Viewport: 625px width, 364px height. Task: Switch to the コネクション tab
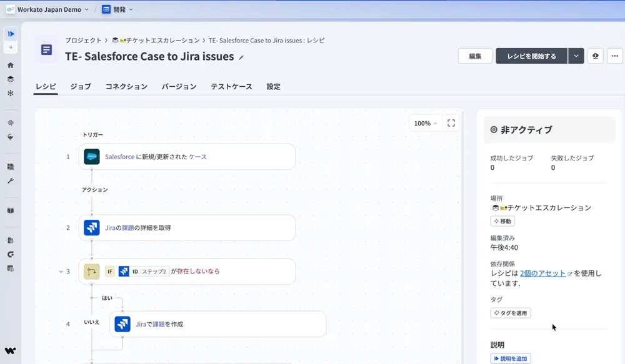[x=126, y=86]
